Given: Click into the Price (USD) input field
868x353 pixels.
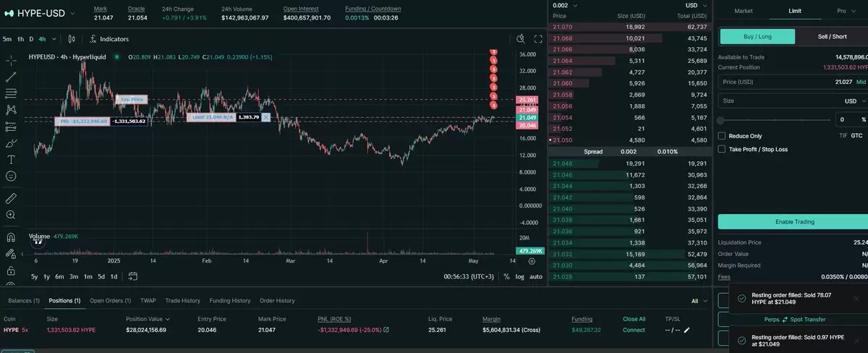Looking at the screenshot, I should [793, 82].
